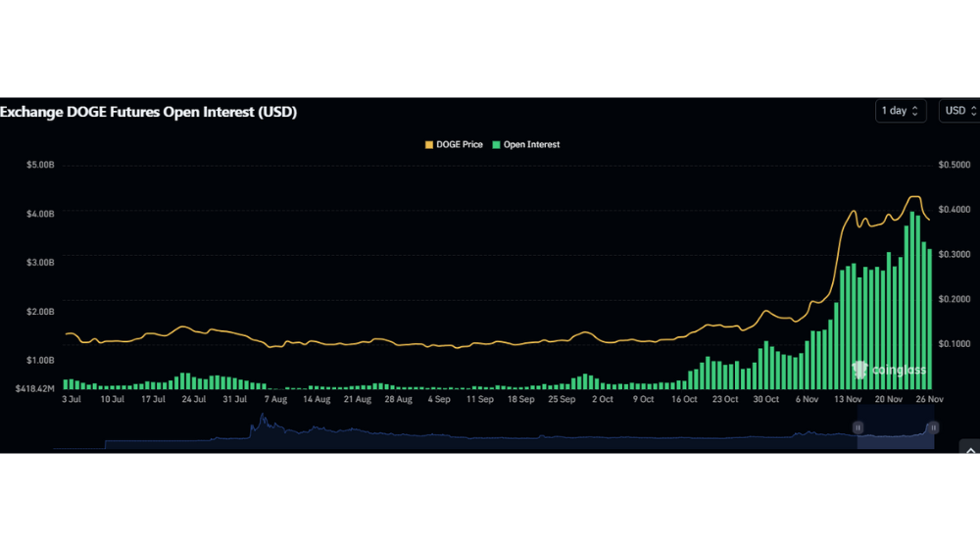Viewport: 980px width, 551px height.
Task: Click the yellow DOGE Price legend swatch
Action: point(429,144)
